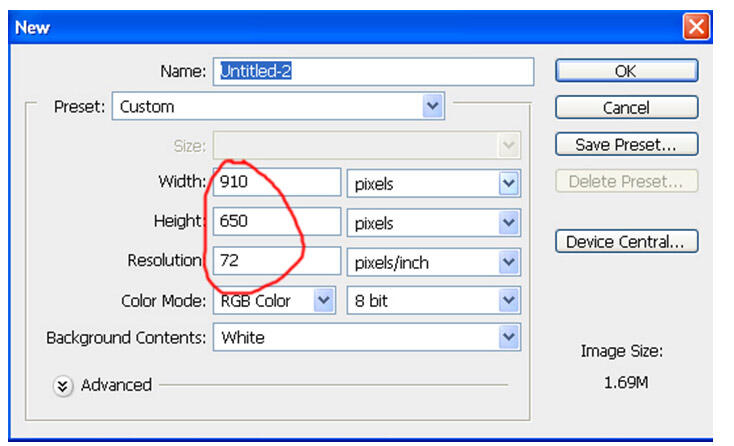Click the Image Size value 1.69M
The image size is (734, 446).
click(x=626, y=383)
